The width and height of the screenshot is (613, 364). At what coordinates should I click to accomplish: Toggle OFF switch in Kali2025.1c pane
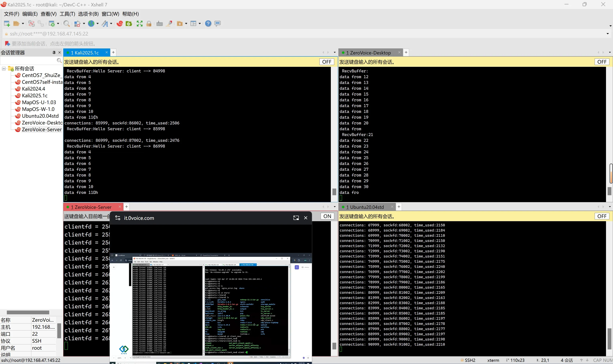(327, 62)
